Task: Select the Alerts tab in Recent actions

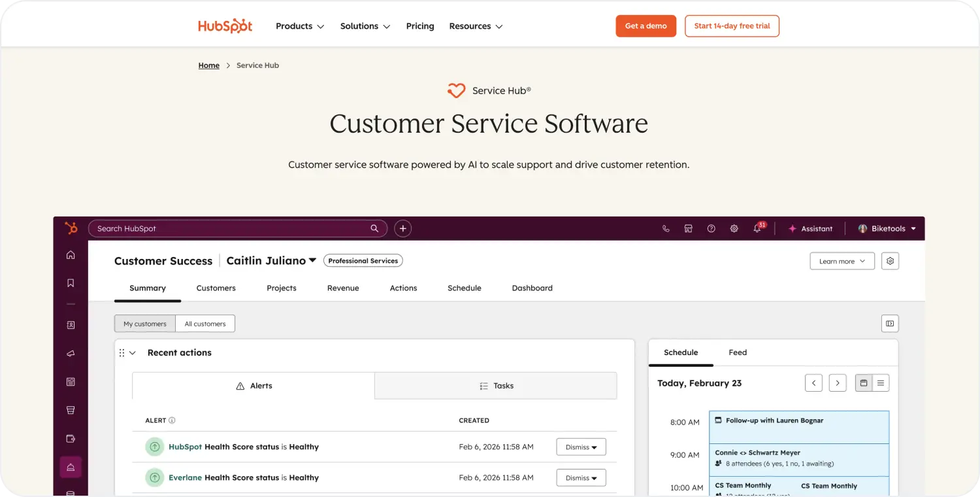Action: pyautogui.click(x=253, y=386)
